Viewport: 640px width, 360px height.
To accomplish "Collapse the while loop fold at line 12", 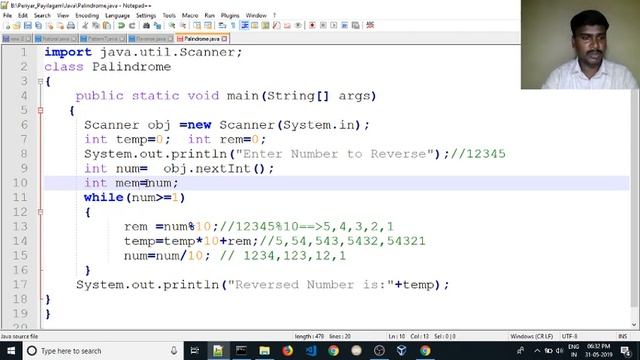I will [x=40, y=212].
